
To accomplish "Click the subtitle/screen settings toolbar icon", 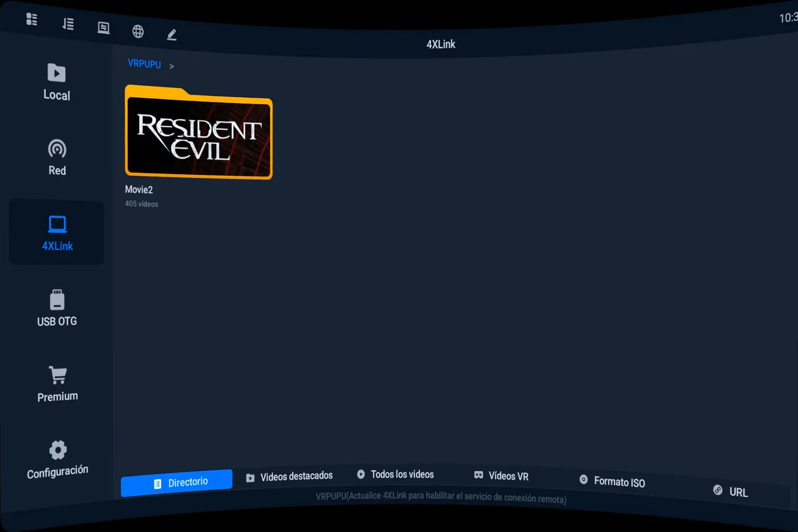I will (x=103, y=28).
